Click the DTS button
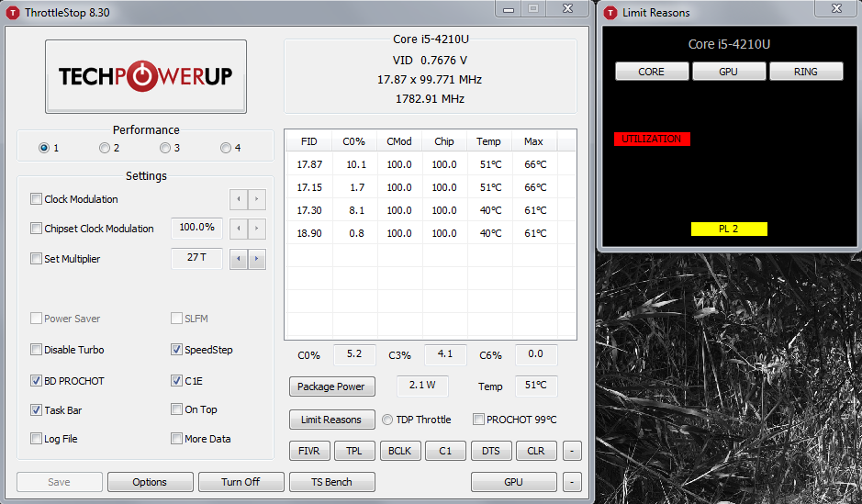This screenshot has width=862, height=504. point(491,451)
